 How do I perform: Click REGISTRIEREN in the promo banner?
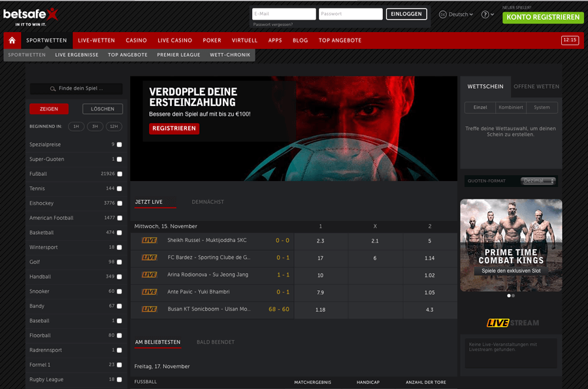tap(174, 128)
